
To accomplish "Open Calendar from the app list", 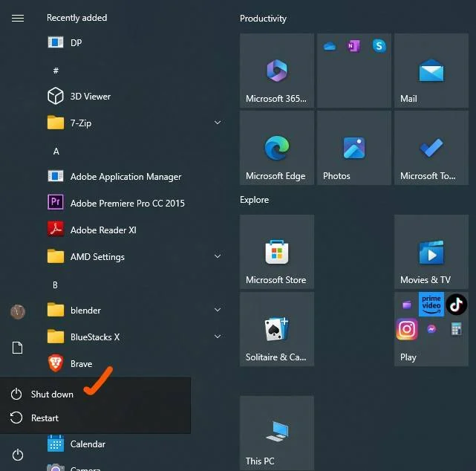I will pyautogui.click(x=134, y=444).
